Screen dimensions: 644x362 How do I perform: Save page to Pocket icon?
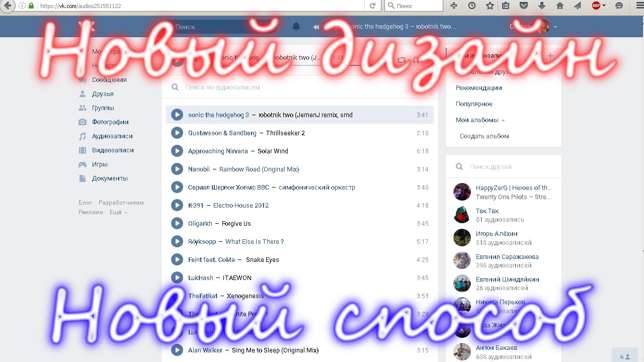pos(524,6)
